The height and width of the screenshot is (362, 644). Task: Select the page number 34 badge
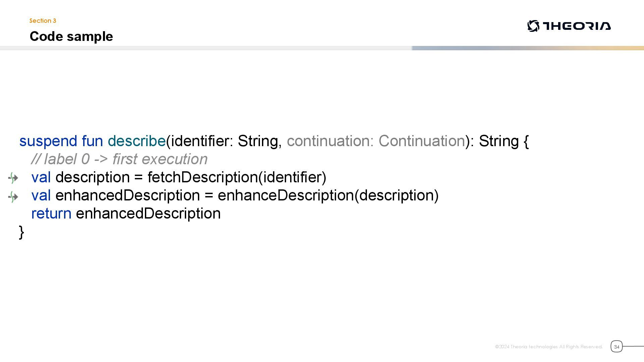click(x=616, y=347)
